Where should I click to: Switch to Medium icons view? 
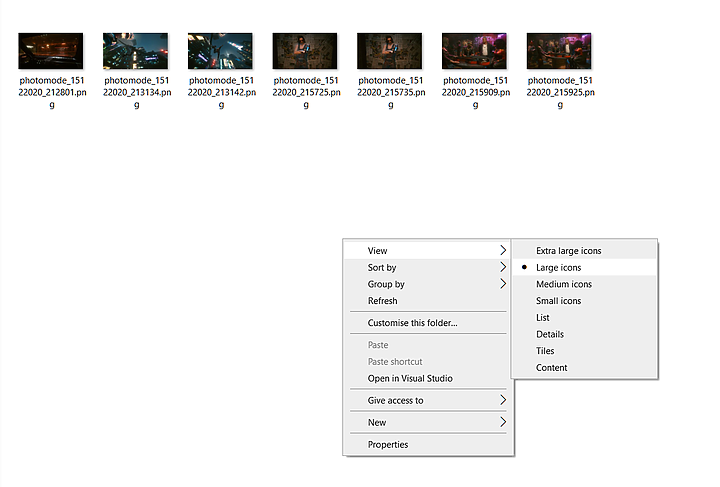pyautogui.click(x=585, y=284)
